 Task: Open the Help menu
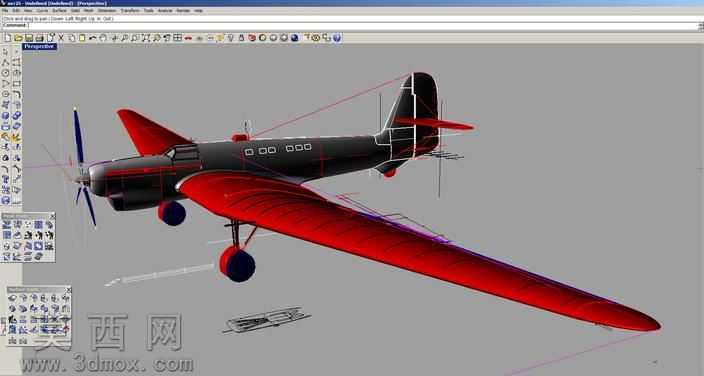pyautogui.click(x=198, y=10)
